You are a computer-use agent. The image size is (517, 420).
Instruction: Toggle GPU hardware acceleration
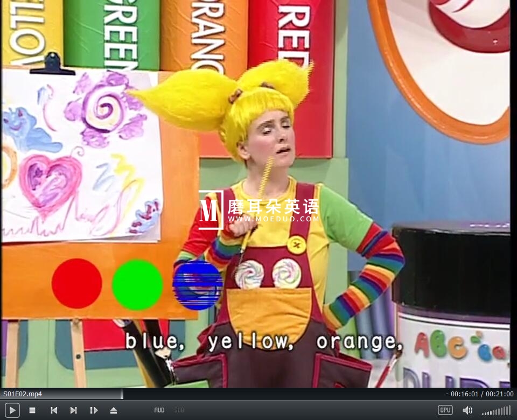coord(445,410)
